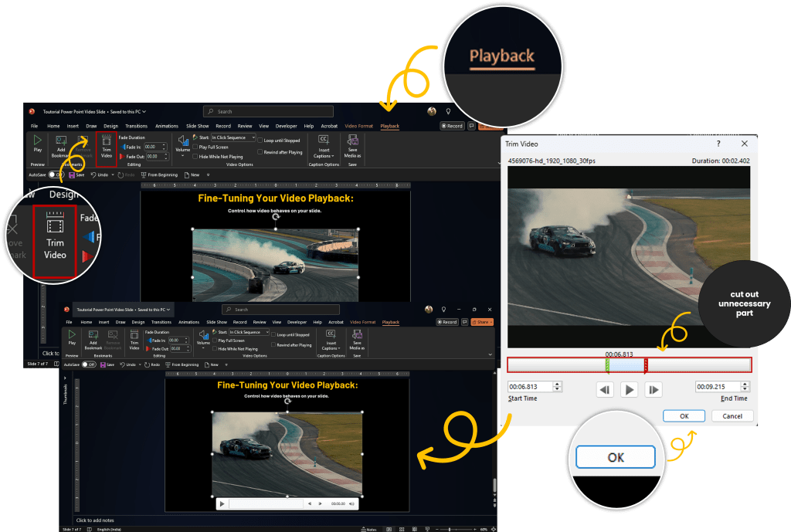Open the Share dropdown in the lower window
The height and width of the screenshot is (532, 791).
coord(484,322)
